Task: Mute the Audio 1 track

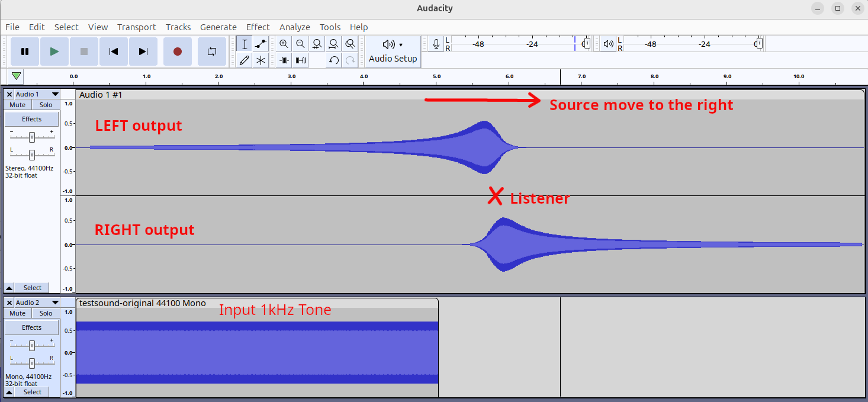Action: (18, 105)
